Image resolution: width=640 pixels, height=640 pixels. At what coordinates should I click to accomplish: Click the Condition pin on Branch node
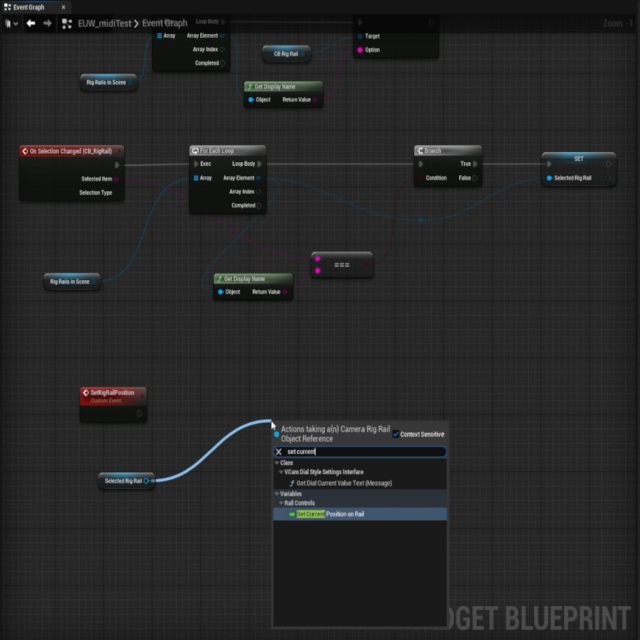pyautogui.click(x=421, y=178)
